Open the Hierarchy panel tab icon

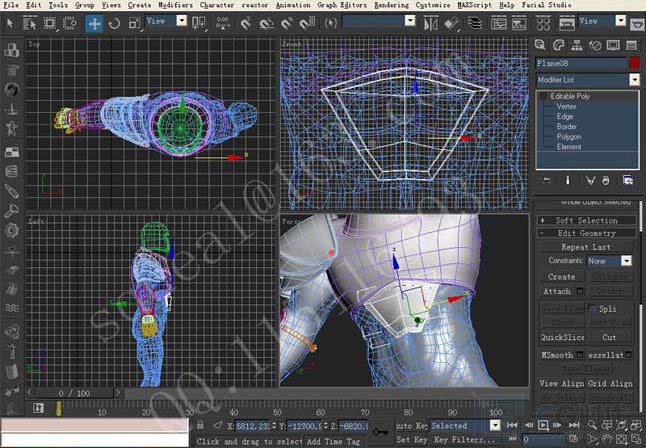point(577,45)
